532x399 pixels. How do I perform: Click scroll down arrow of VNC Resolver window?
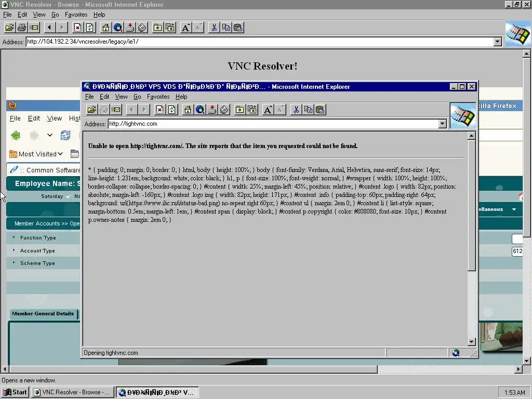click(526, 361)
